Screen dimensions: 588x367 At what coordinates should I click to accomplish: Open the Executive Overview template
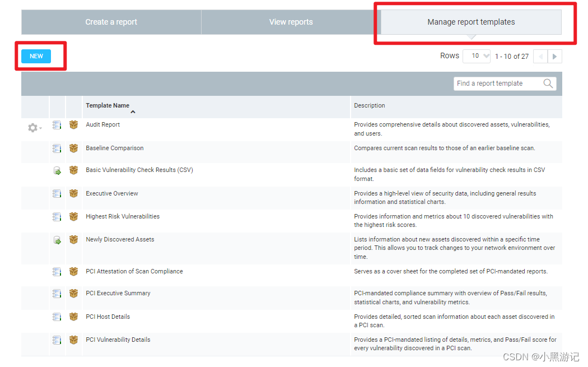click(112, 194)
